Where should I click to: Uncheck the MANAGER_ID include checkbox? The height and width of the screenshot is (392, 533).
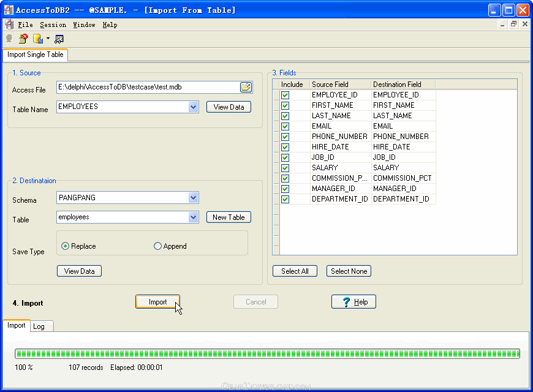coord(285,189)
